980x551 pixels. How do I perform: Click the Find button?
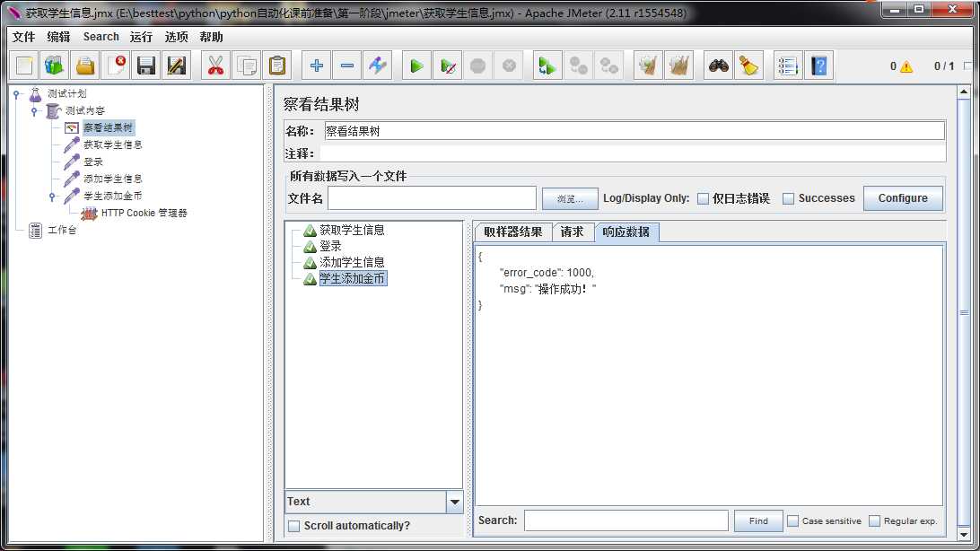[x=758, y=521]
